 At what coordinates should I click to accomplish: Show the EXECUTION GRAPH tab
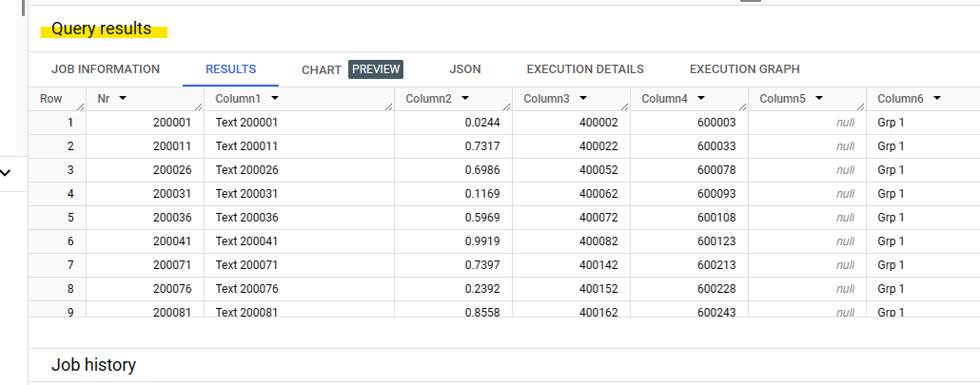pos(744,69)
